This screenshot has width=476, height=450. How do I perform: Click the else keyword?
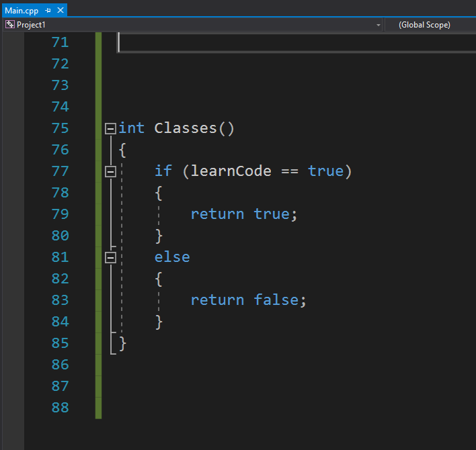pyautogui.click(x=172, y=257)
